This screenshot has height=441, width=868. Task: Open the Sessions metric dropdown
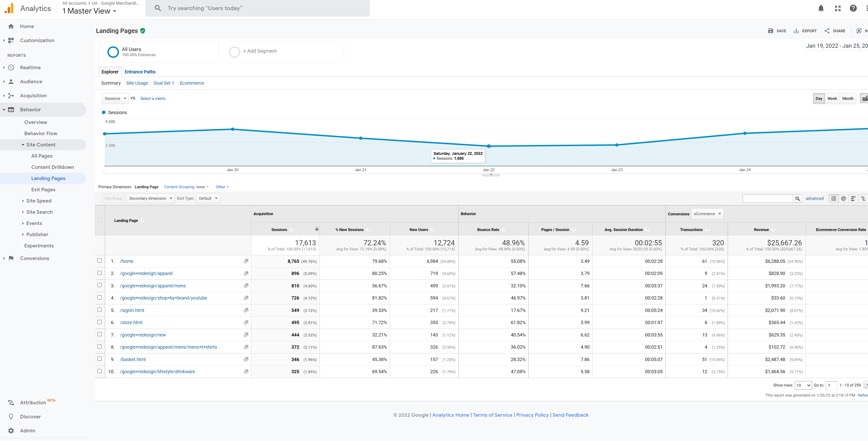[x=115, y=98]
